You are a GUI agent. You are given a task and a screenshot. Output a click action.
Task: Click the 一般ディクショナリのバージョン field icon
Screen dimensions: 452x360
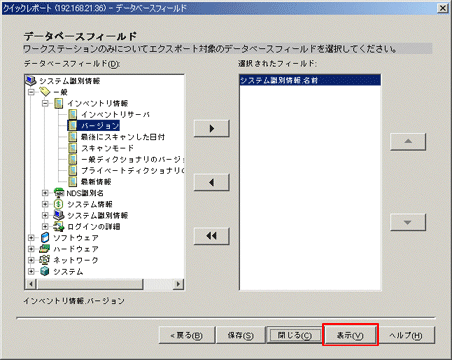click(73, 159)
